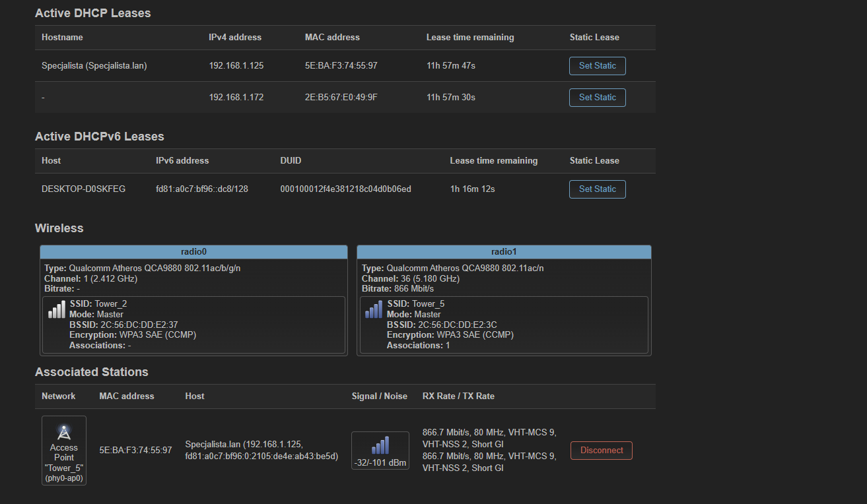The height and width of the screenshot is (504, 867).
Task: Click BSSID 2C:56:DC:DD:E2:37
Action: pyautogui.click(x=123, y=325)
